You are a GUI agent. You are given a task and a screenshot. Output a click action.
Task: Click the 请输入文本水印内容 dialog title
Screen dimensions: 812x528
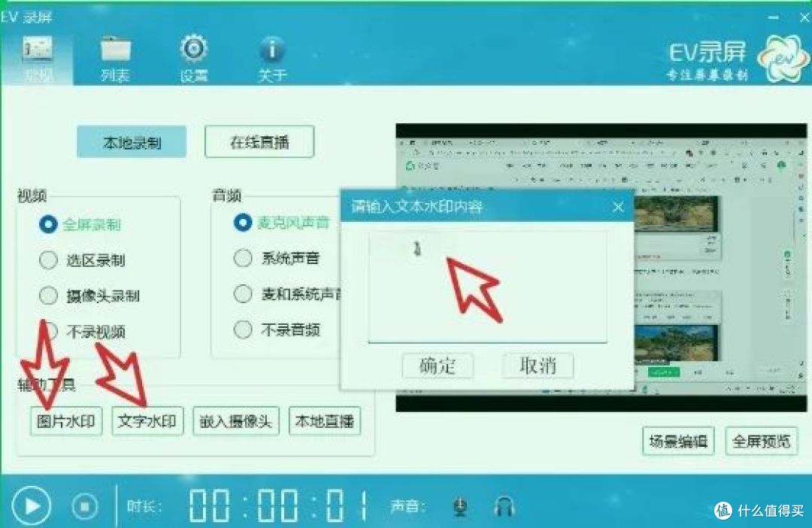pos(417,207)
